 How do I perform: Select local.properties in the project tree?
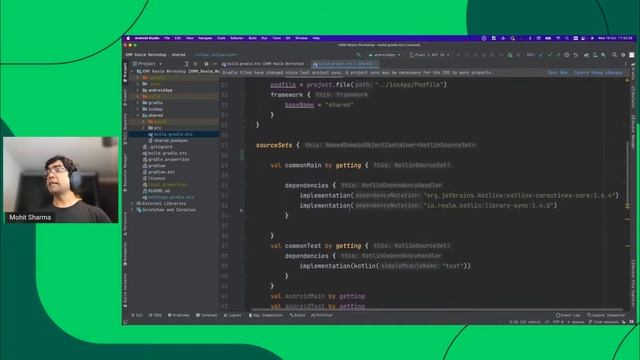click(165, 184)
